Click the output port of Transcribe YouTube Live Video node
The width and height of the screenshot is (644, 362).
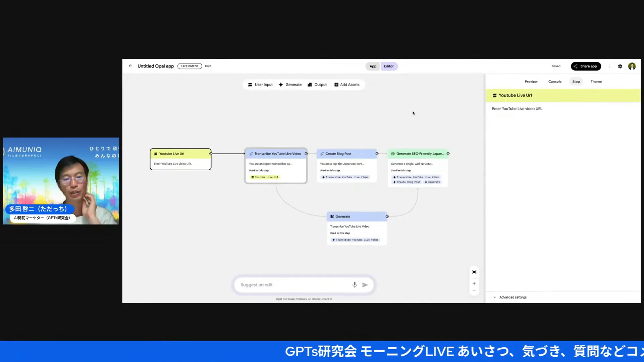point(306,154)
